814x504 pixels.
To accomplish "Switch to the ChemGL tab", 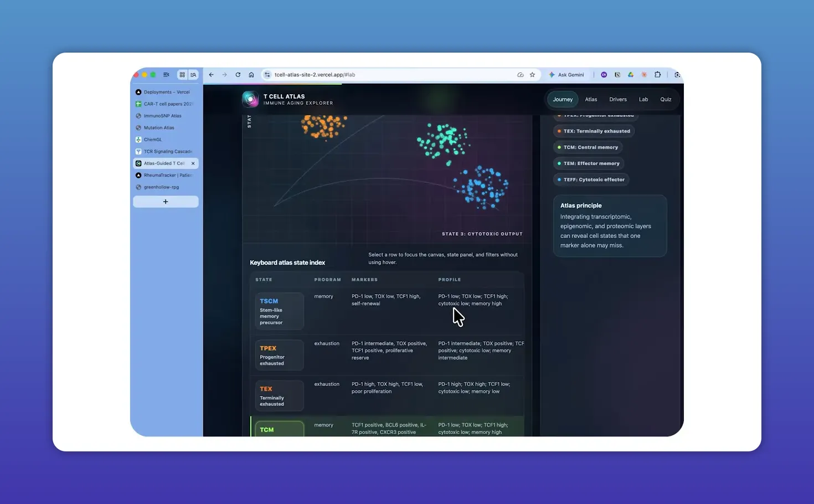I will pos(166,140).
